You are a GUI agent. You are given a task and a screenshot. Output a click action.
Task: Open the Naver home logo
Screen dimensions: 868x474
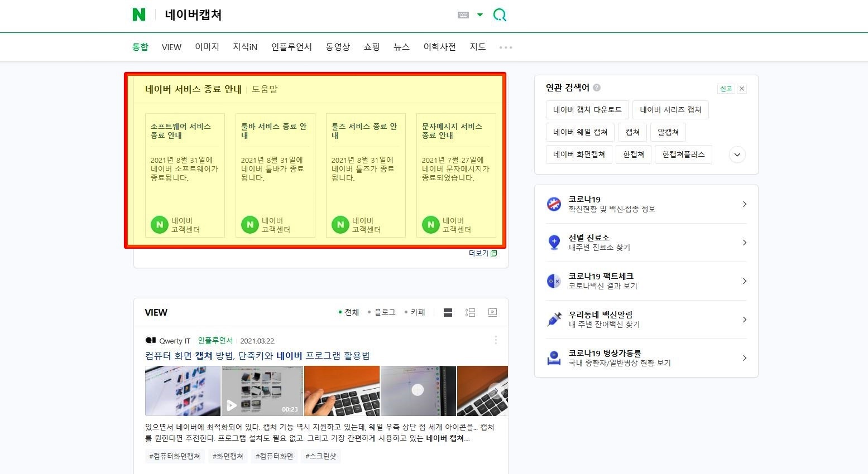coord(139,15)
